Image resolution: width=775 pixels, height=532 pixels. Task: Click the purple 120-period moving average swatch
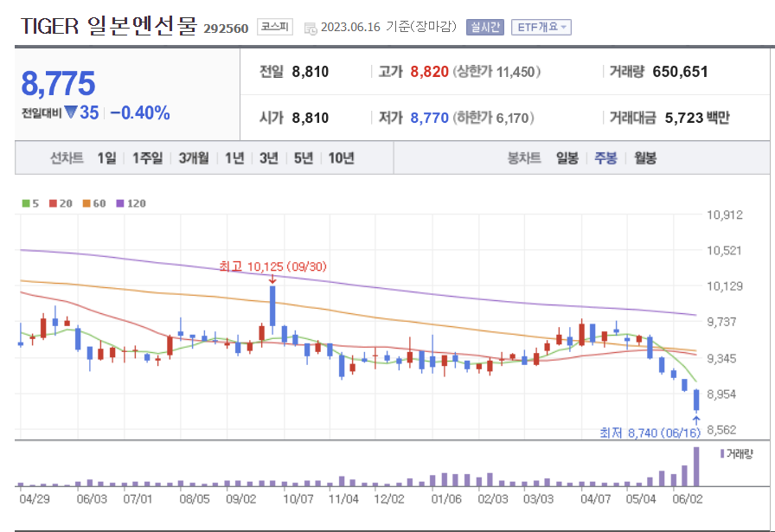click(119, 203)
